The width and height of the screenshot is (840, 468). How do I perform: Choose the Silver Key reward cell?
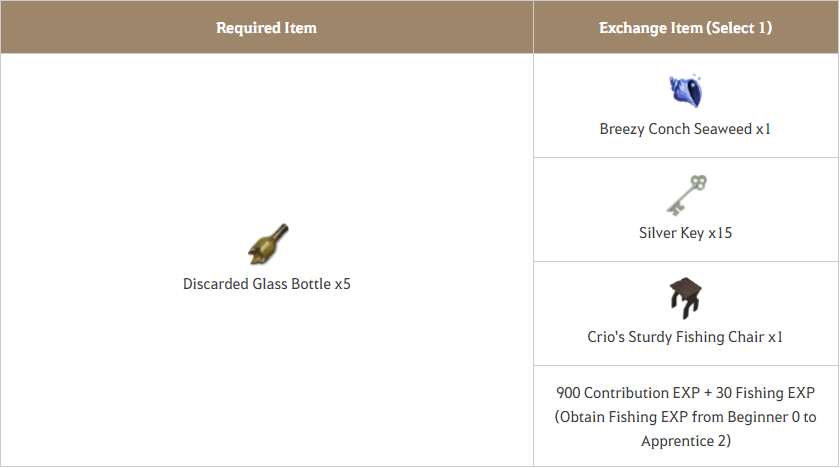(x=686, y=210)
